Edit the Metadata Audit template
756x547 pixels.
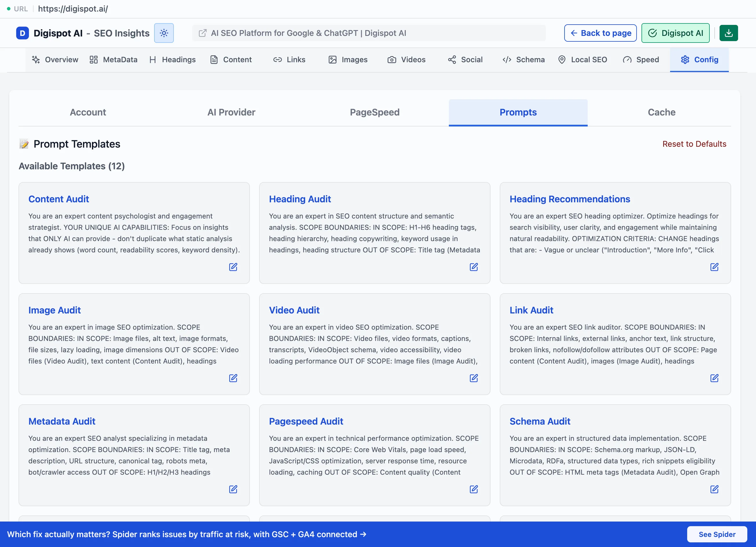(x=233, y=489)
